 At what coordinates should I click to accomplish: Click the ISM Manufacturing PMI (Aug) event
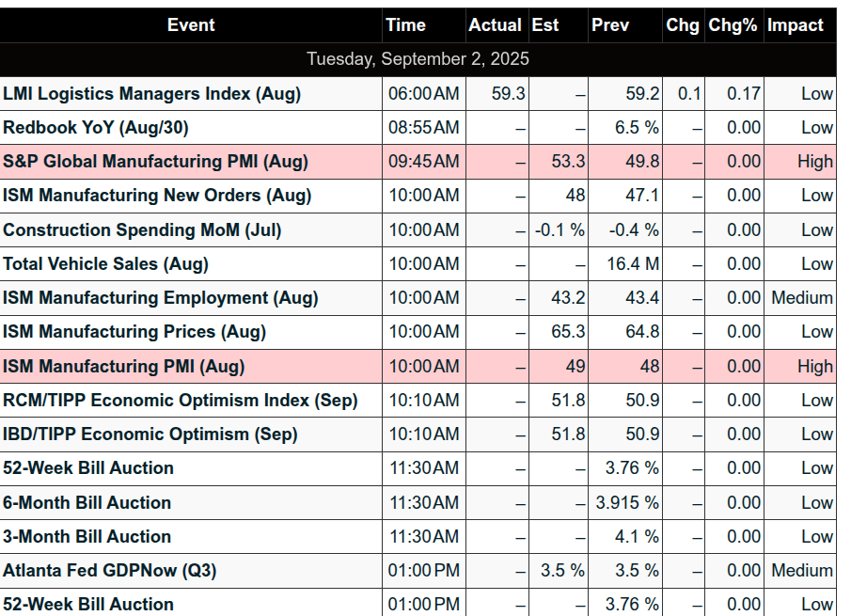pos(124,367)
